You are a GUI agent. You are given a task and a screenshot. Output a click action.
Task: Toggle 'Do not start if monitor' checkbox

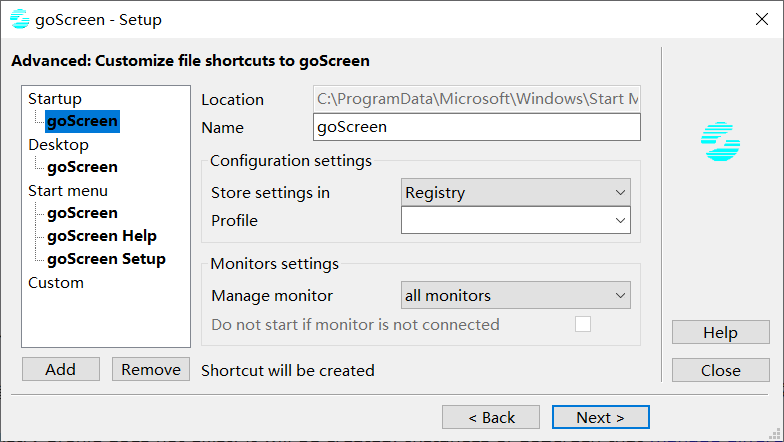(582, 324)
